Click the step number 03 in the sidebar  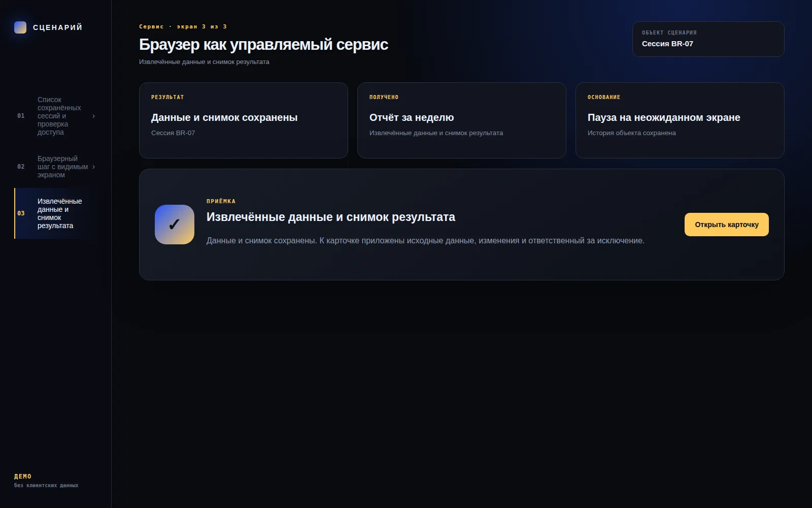click(x=21, y=213)
